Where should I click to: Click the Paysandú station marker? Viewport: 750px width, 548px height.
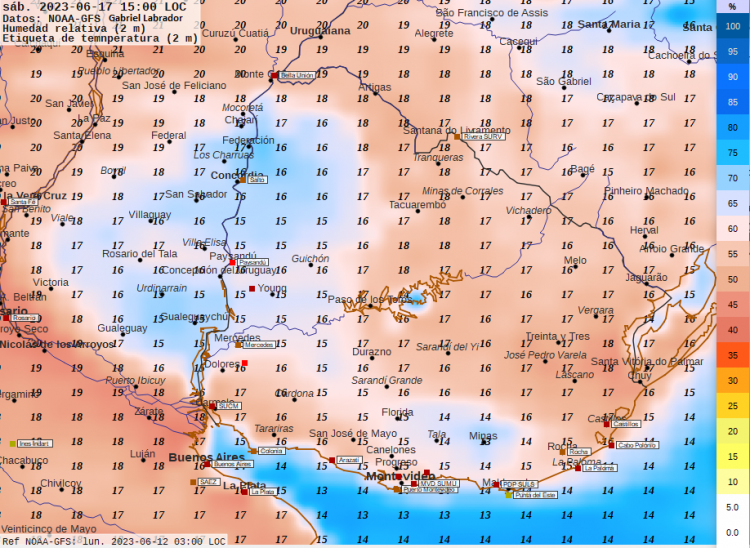238,262
